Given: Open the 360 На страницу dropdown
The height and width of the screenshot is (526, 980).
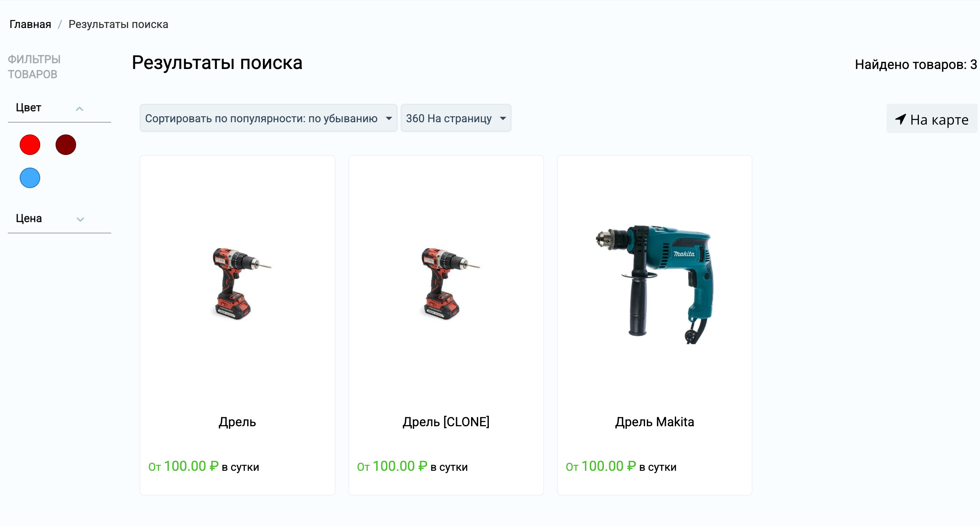Looking at the screenshot, I should tap(456, 118).
